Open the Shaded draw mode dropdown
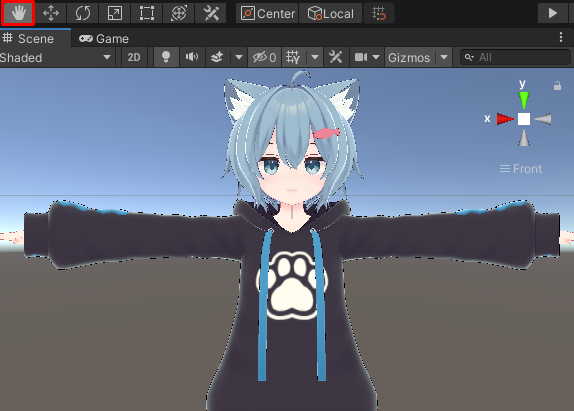 tap(56, 57)
